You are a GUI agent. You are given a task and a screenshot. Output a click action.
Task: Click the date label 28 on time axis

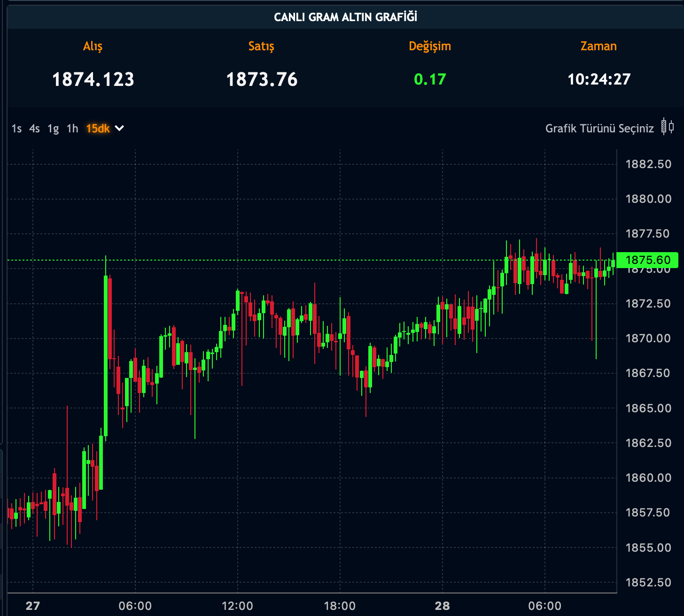point(443,606)
